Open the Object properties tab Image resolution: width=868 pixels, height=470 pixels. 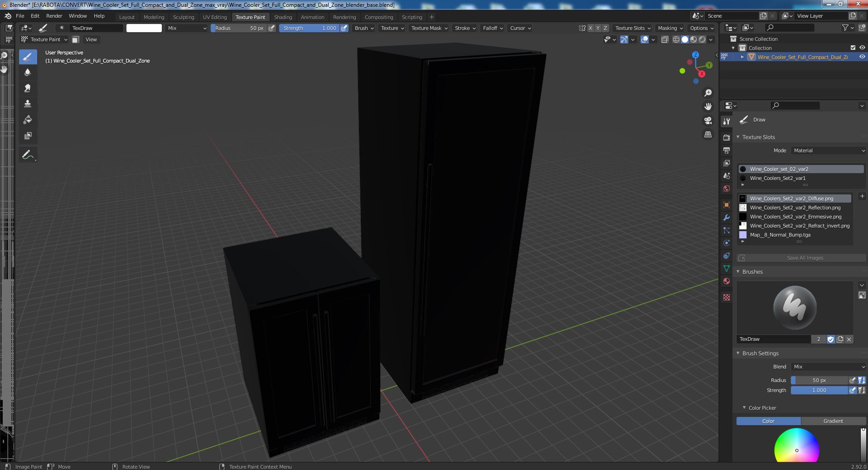tap(727, 205)
